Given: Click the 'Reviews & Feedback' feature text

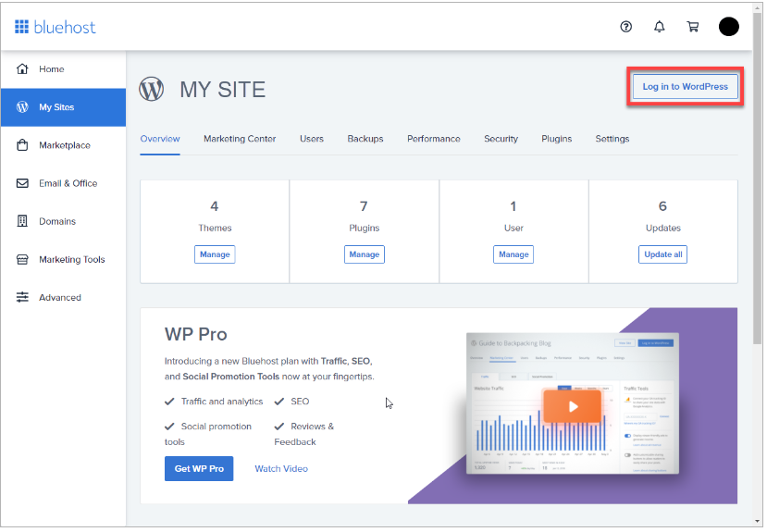Looking at the screenshot, I should coord(304,434).
